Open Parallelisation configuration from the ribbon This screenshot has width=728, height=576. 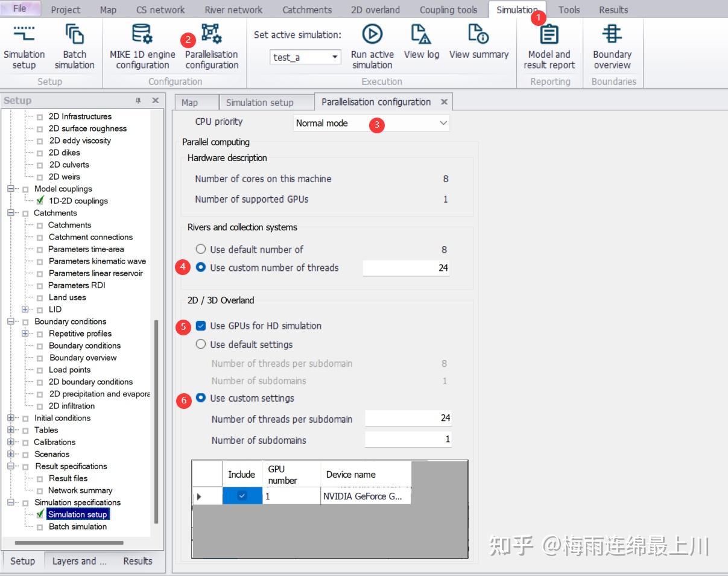click(x=212, y=47)
